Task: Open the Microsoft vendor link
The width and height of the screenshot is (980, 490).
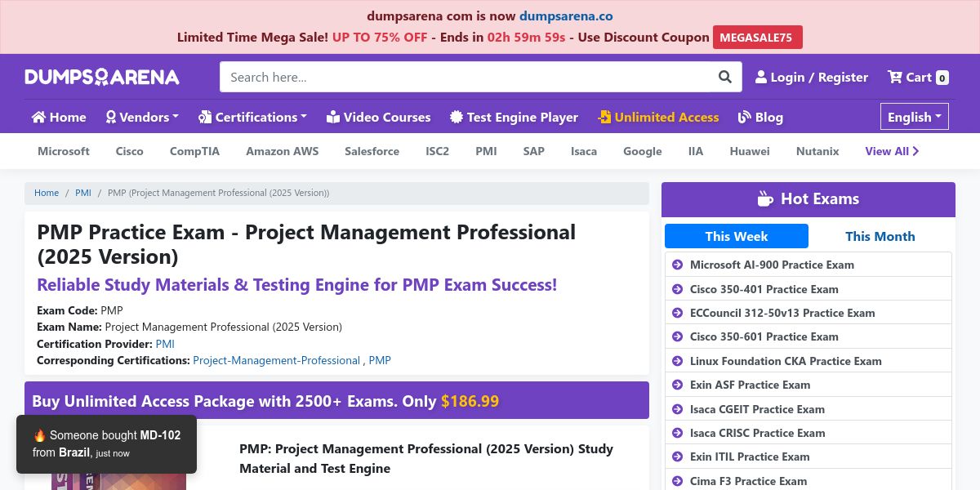Action: point(64,151)
